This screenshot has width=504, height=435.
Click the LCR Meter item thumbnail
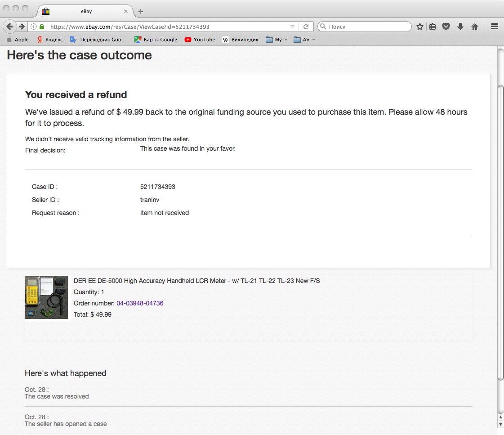(46, 297)
